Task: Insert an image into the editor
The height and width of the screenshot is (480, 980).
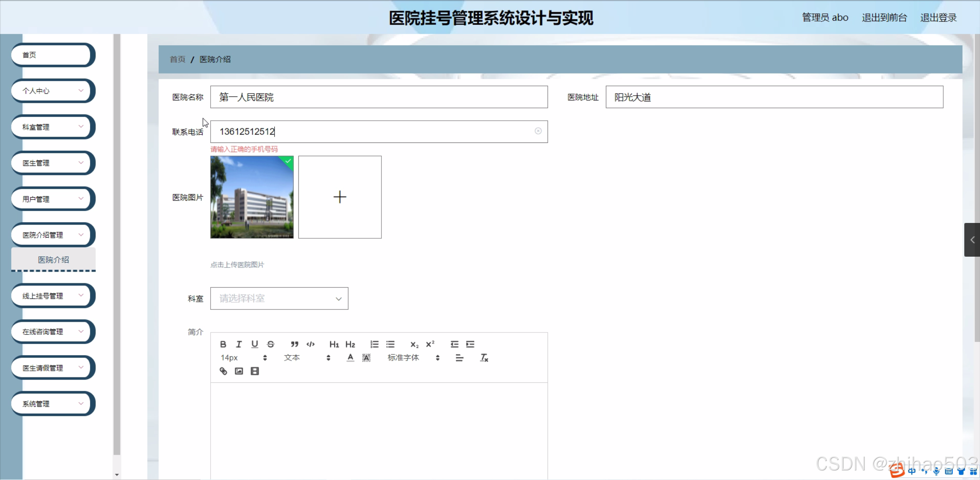Action: coord(239,371)
